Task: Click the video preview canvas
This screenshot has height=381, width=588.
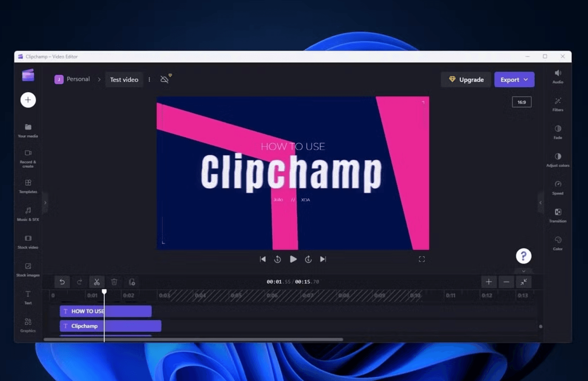Action: [293, 173]
